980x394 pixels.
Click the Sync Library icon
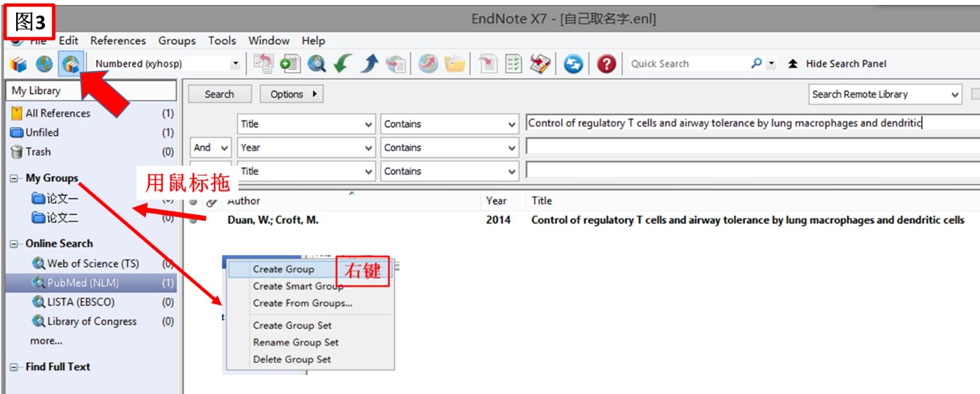[574, 64]
